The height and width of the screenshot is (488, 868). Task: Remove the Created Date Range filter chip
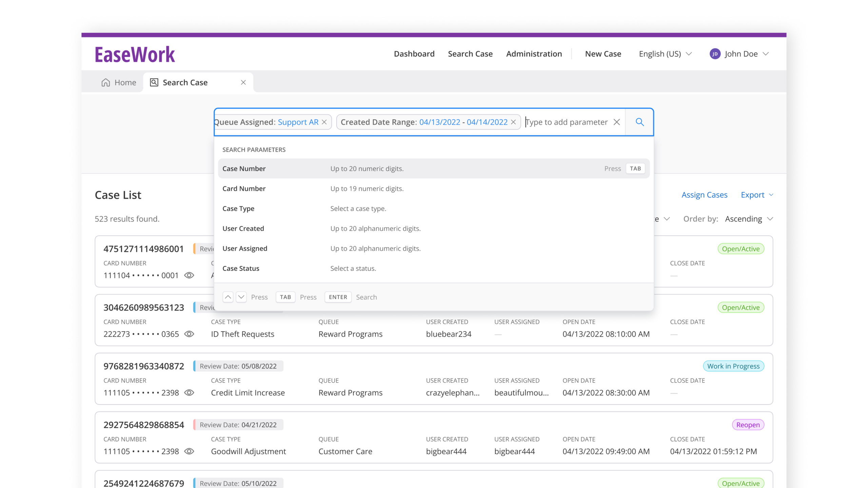click(513, 122)
